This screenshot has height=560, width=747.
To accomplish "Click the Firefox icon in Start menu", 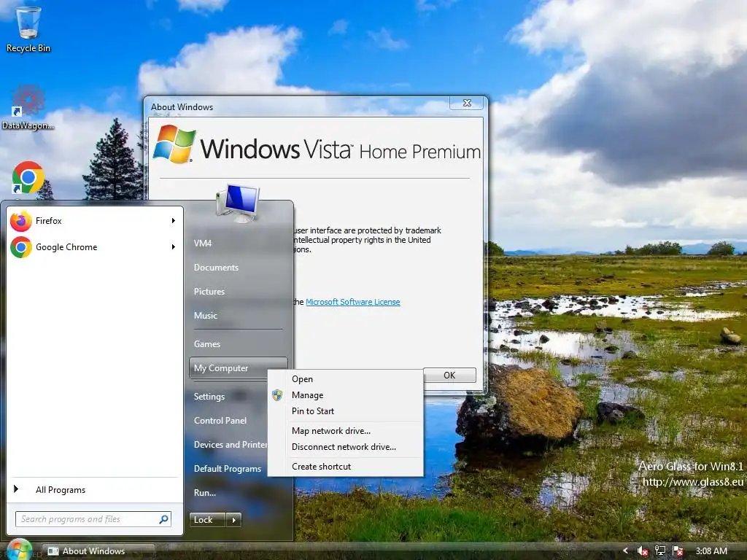I will point(21,221).
